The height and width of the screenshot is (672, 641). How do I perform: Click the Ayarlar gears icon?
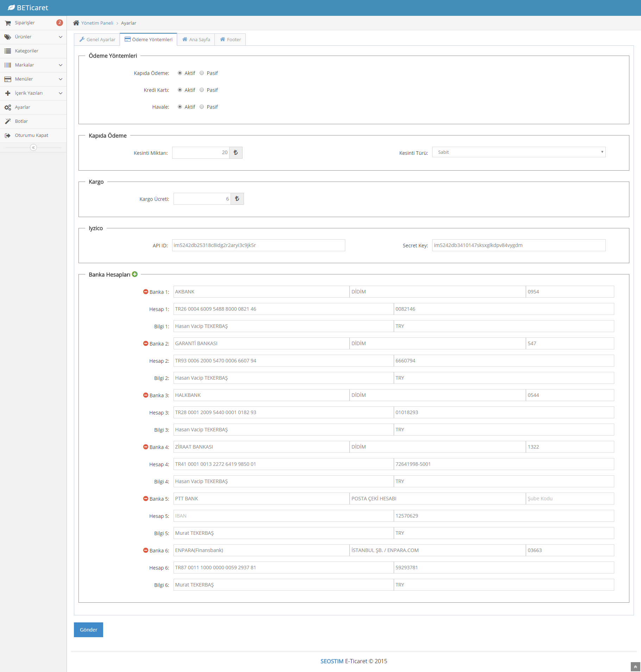8,107
